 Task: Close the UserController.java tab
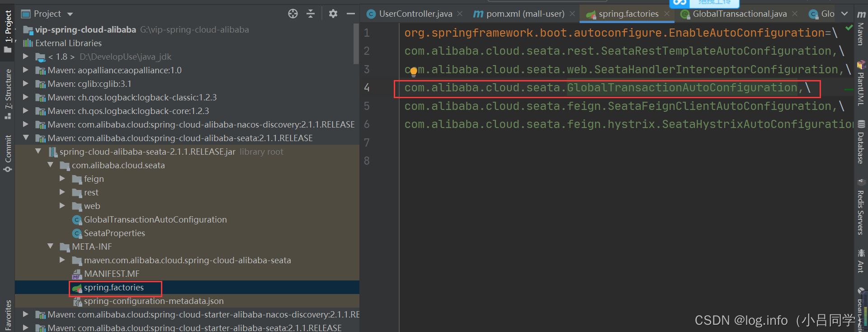click(x=460, y=14)
